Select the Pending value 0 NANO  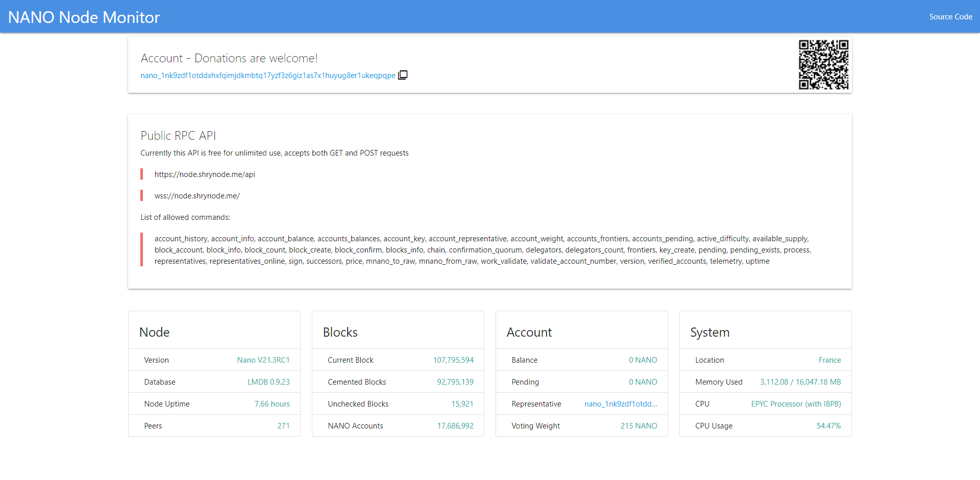coord(643,382)
